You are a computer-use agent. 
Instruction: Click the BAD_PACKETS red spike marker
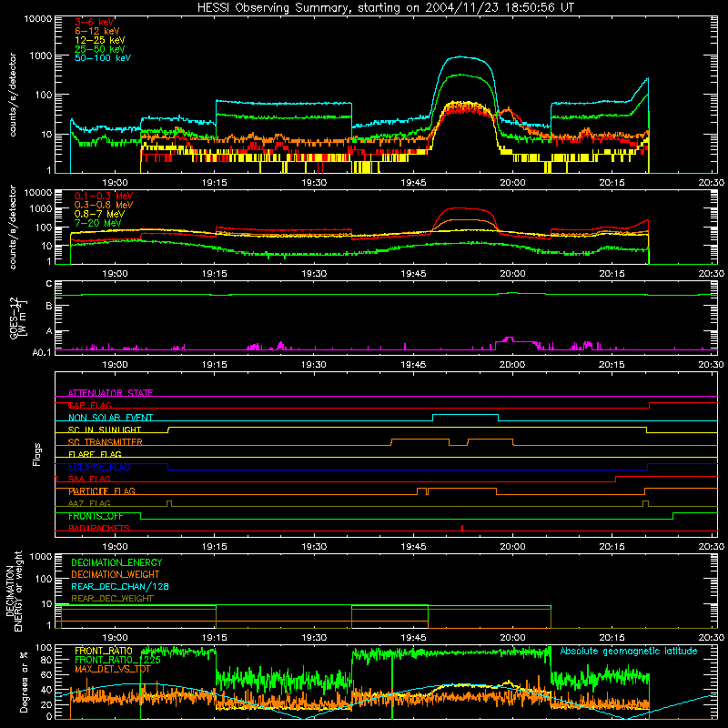click(462, 528)
